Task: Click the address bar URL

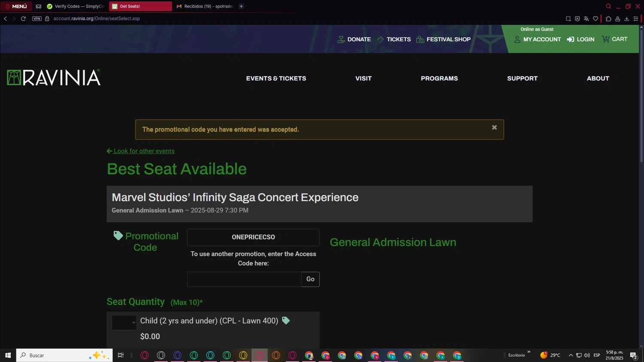Action: tap(97, 18)
